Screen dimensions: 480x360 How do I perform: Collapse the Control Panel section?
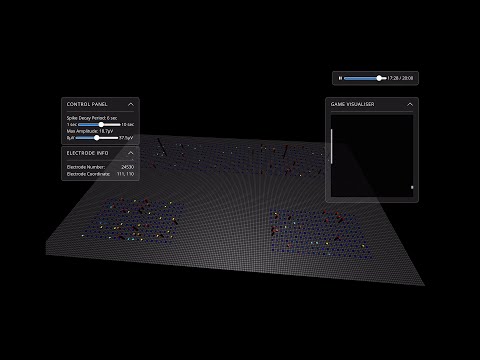[x=131, y=104]
